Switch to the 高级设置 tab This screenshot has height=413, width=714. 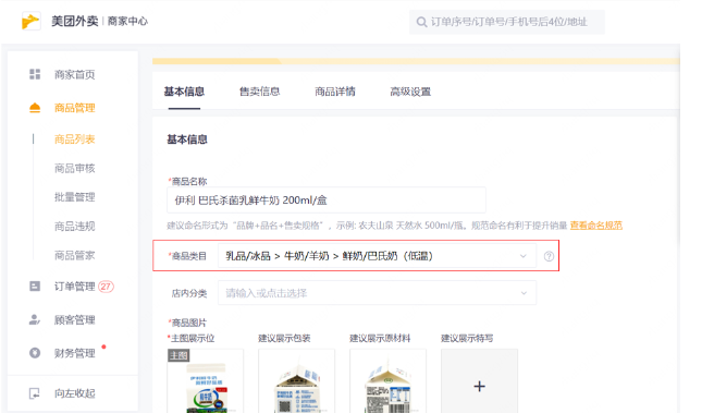(410, 92)
